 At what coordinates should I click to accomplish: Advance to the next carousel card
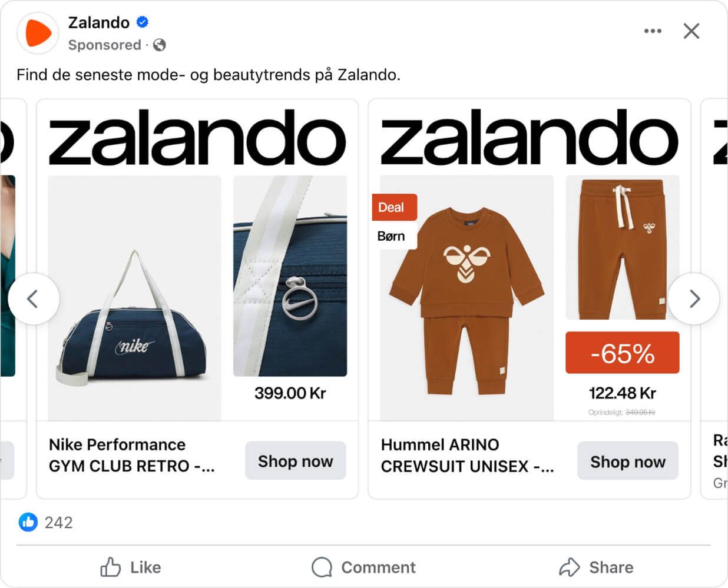point(694,299)
